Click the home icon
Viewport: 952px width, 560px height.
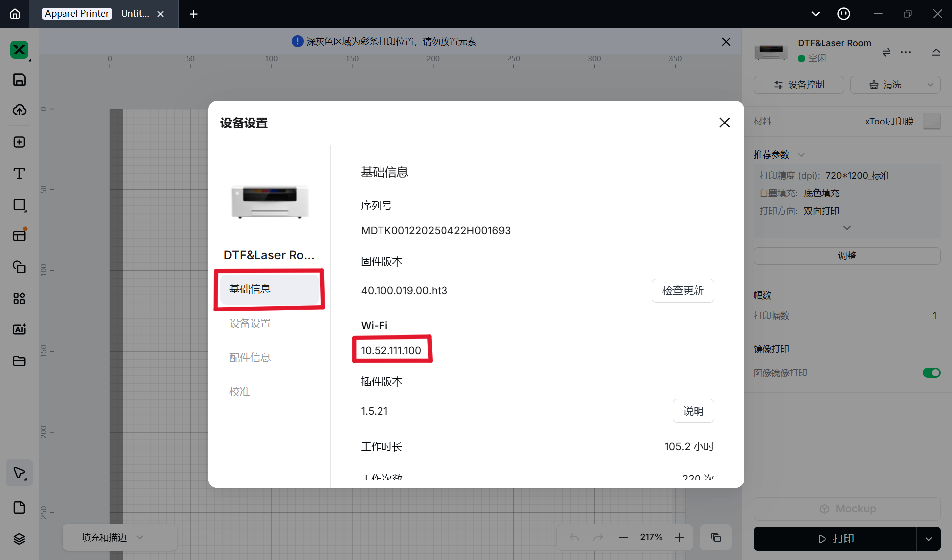click(15, 14)
